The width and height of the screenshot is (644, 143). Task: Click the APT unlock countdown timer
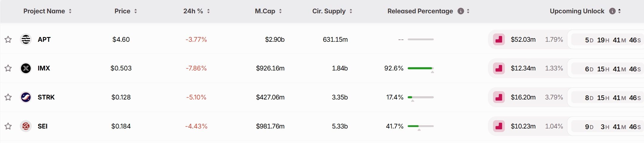point(606,40)
